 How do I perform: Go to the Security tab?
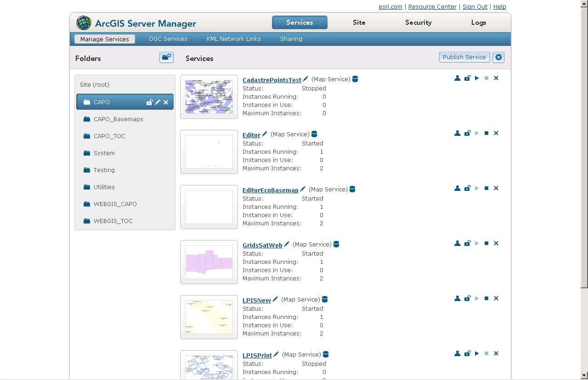(418, 22)
